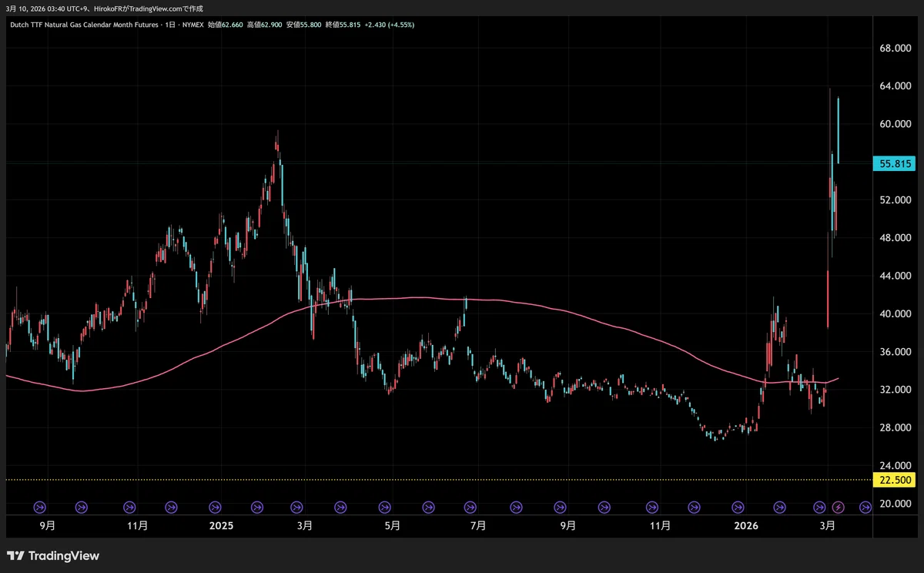Image resolution: width=924 pixels, height=573 pixels.
Task: Click the 28.000 price axis label
Action: (x=895, y=427)
